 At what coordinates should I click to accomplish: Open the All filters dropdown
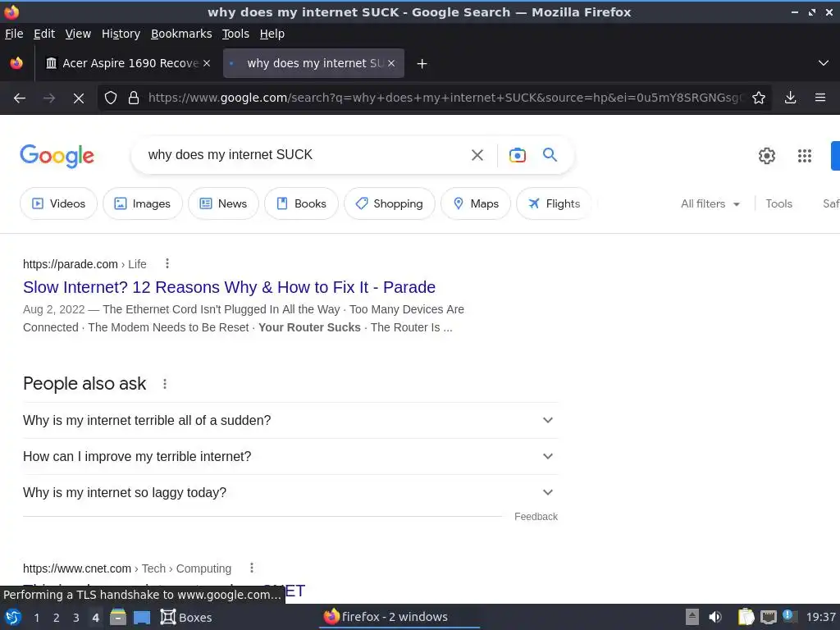point(710,204)
